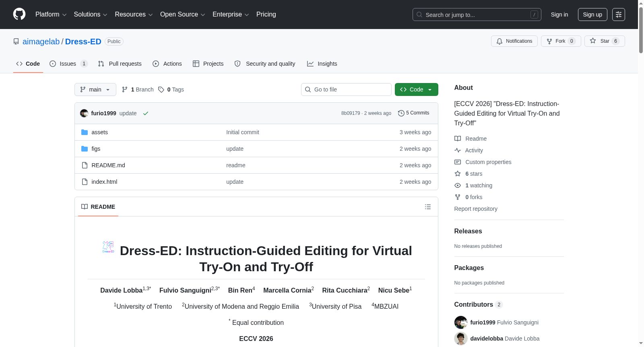Open the Security and quality tab
This screenshot has width=644, height=347.
pos(265,64)
